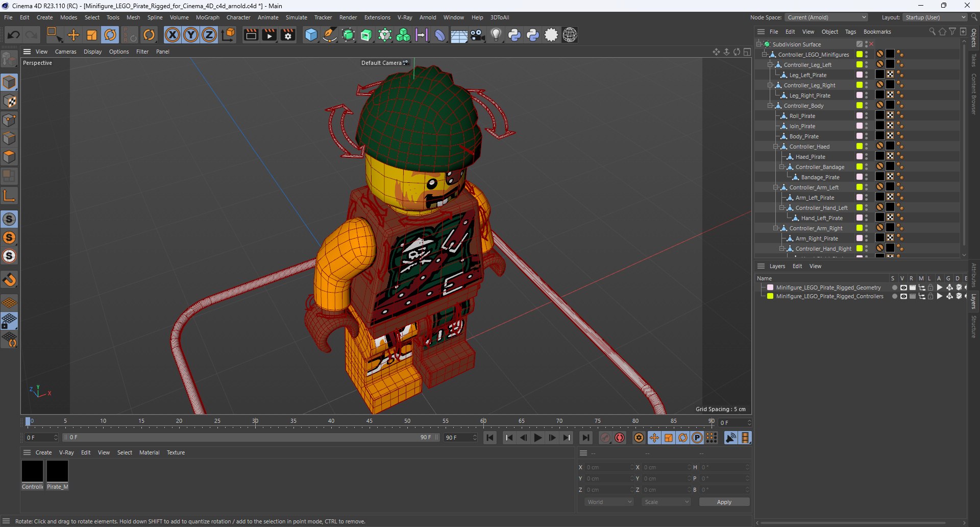Image resolution: width=980 pixels, height=527 pixels.
Task: Click the Deformer bend purple icon
Action: (440, 35)
